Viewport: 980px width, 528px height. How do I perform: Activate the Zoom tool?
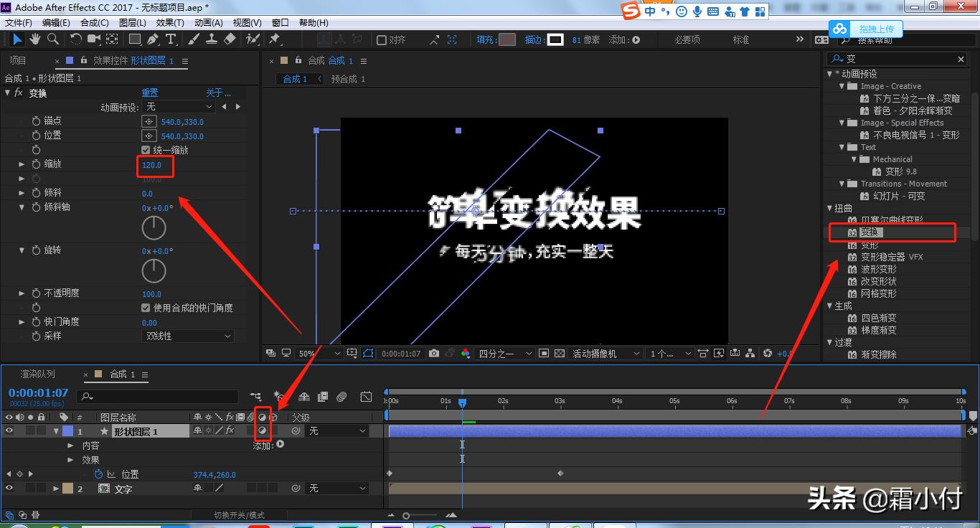coord(53,39)
